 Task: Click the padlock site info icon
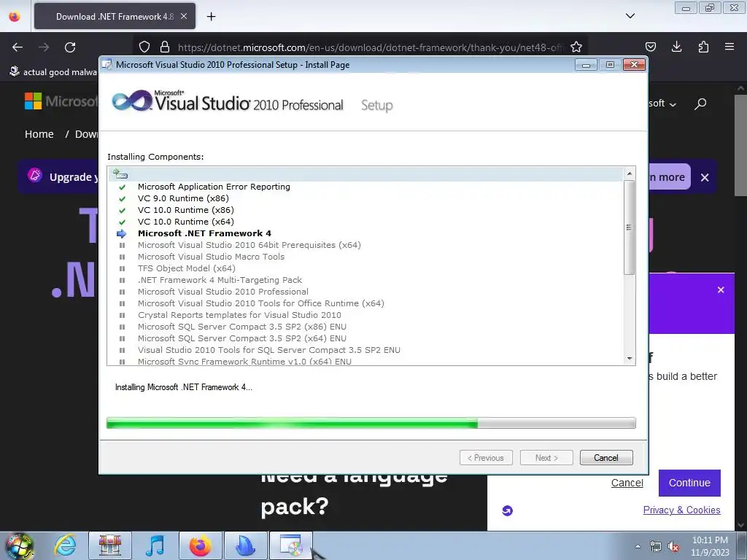click(165, 47)
